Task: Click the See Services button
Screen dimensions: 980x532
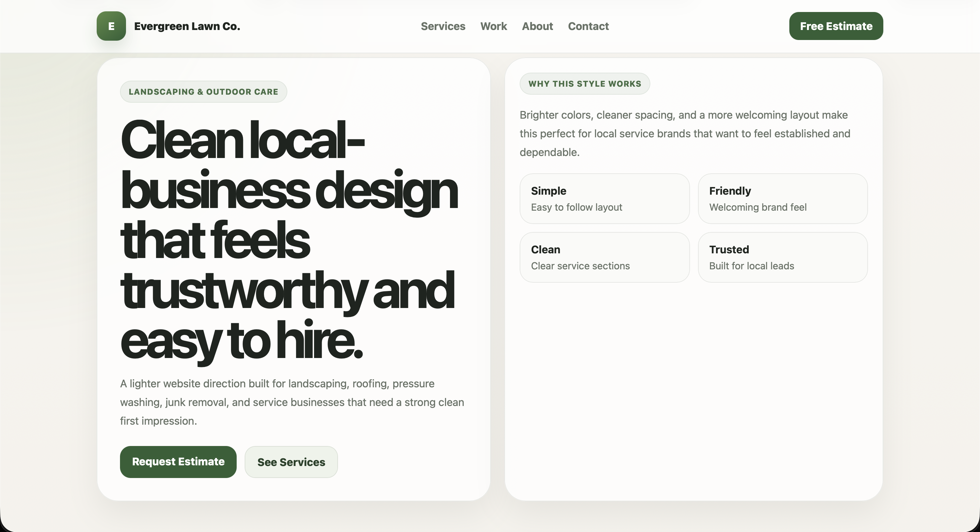Action: (x=291, y=462)
